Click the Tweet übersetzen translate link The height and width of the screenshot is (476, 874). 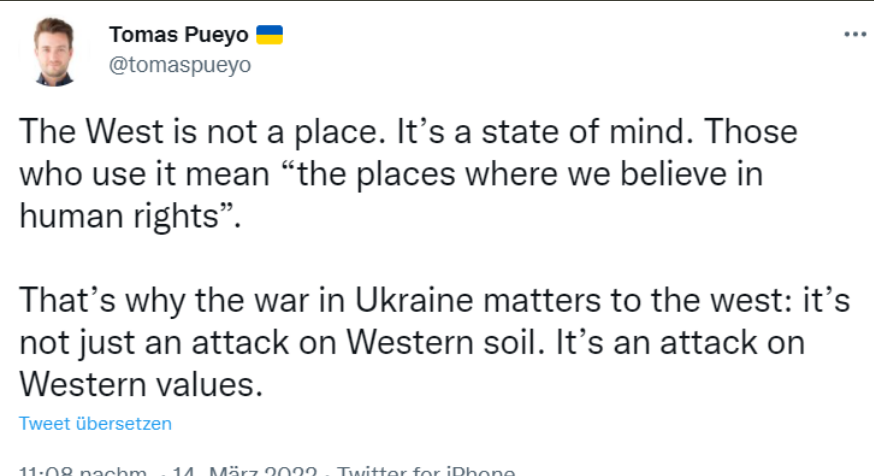(95, 424)
